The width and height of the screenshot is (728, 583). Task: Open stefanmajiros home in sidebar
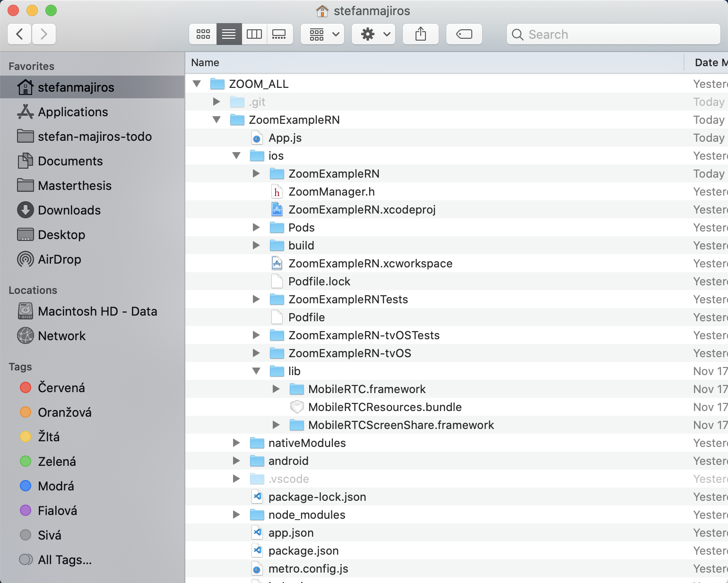pyautogui.click(x=92, y=87)
